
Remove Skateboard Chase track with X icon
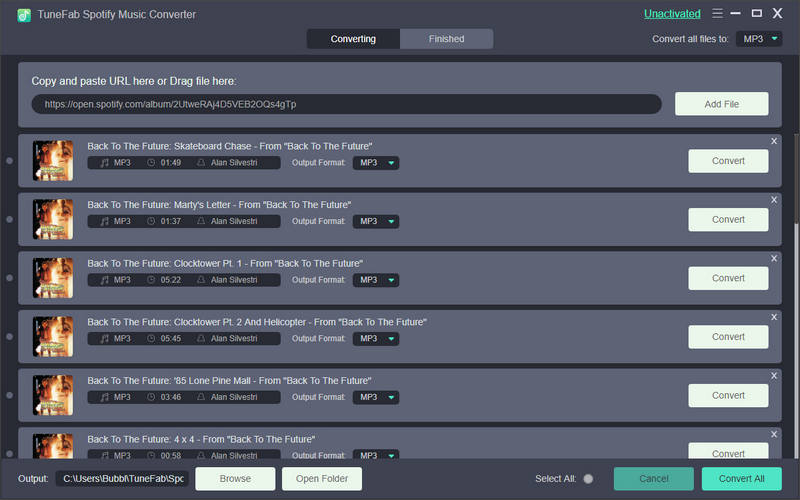coord(773,141)
